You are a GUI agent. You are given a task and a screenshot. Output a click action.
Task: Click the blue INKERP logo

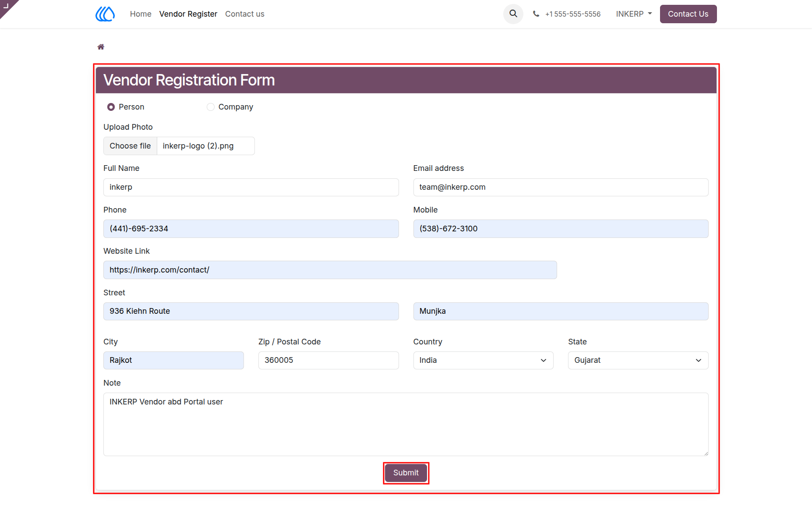tap(105, 14)
